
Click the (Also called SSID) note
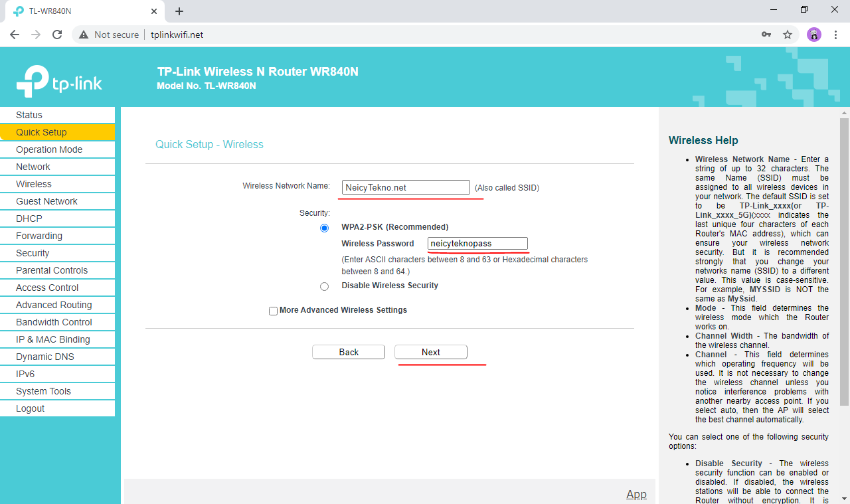click(507, 188)
